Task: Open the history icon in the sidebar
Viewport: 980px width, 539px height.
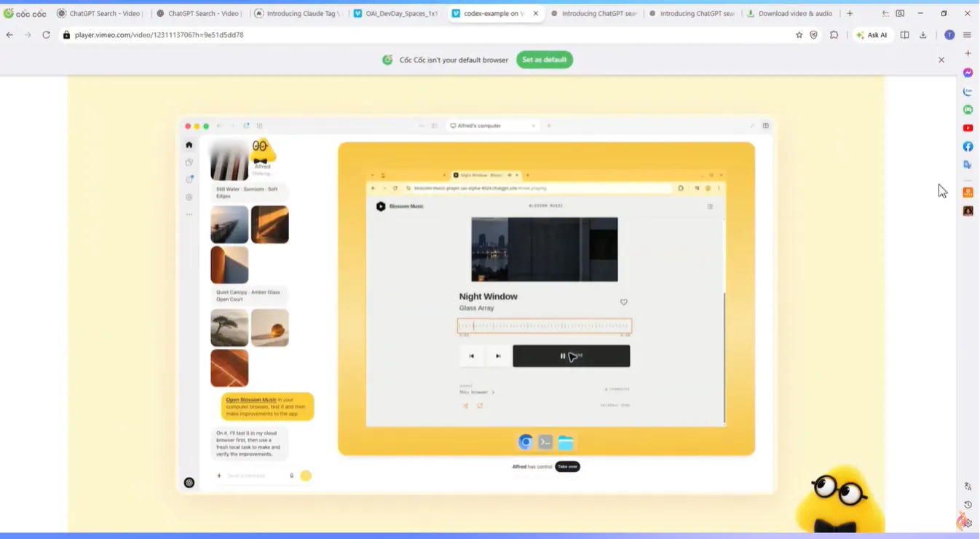Action: coord(968,505)
